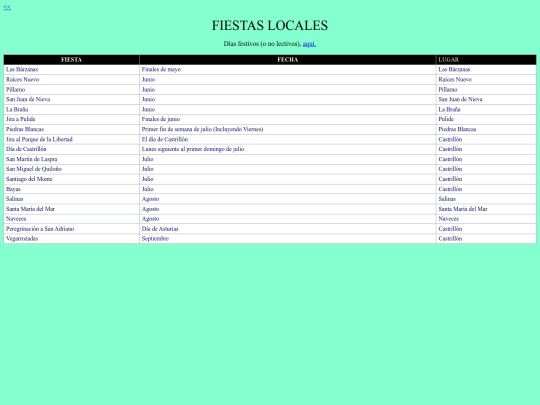The height and width of the screenshot is (405, 540).
Task: Click "San Juan de Nieva" in the LUGAR column
Action: (460, 99)
